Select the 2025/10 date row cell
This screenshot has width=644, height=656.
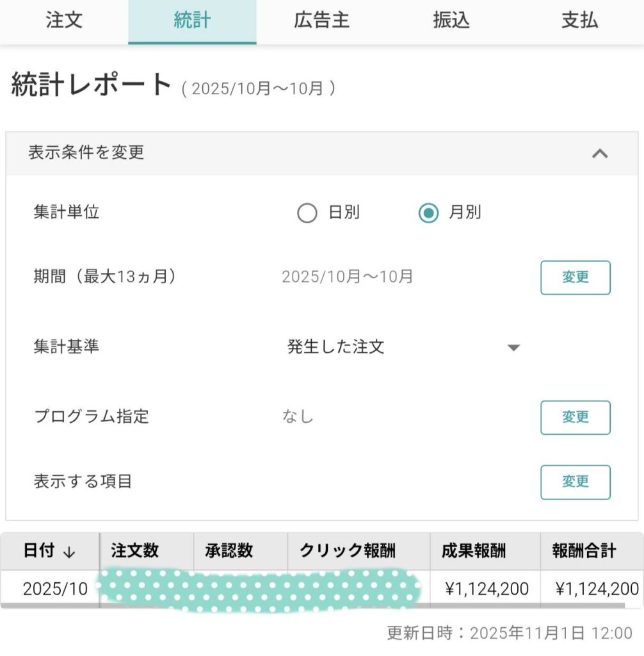pyautogui.click(x=54, y=589)
